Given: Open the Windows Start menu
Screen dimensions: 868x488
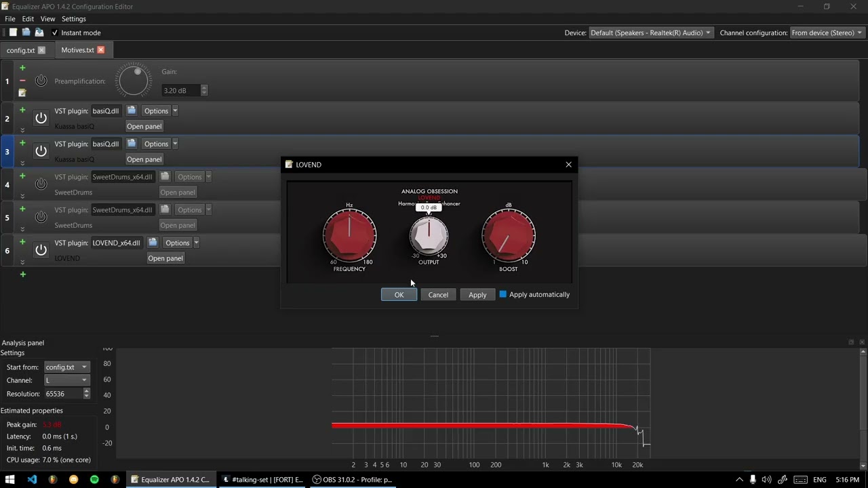Looking at the screenshot, I should [x=10, y=480].
